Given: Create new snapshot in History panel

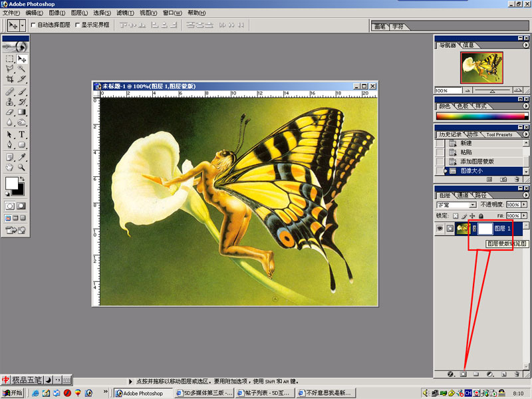Looking at the screenshot, I should coord(503,179).
